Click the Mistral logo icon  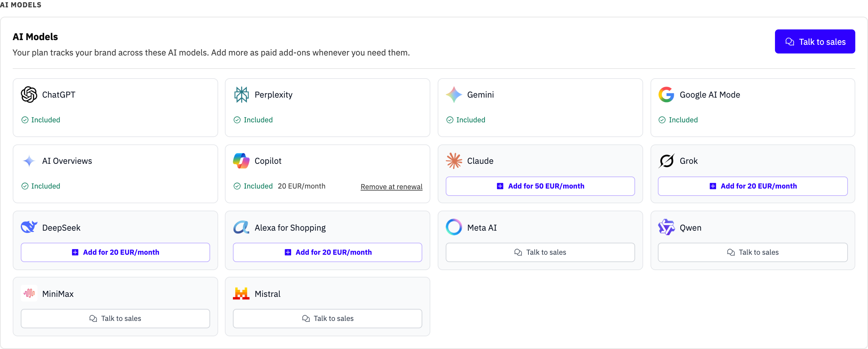pos(241,294)
